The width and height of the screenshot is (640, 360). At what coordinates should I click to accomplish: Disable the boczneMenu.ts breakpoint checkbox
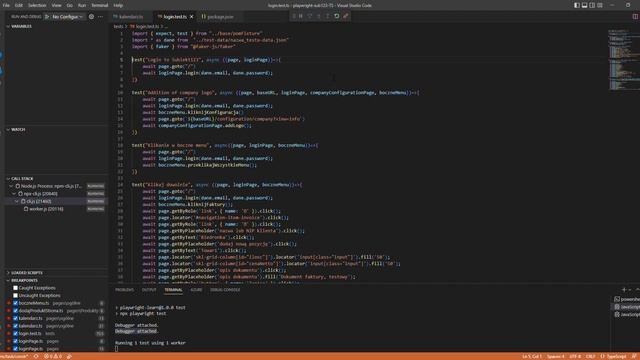pos(16,303)
